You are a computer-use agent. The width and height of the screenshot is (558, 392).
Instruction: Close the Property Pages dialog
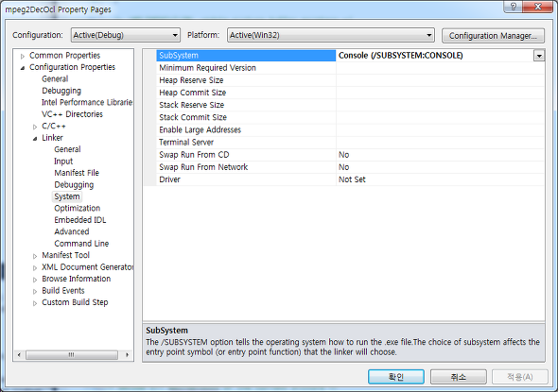tap(538, 7)
